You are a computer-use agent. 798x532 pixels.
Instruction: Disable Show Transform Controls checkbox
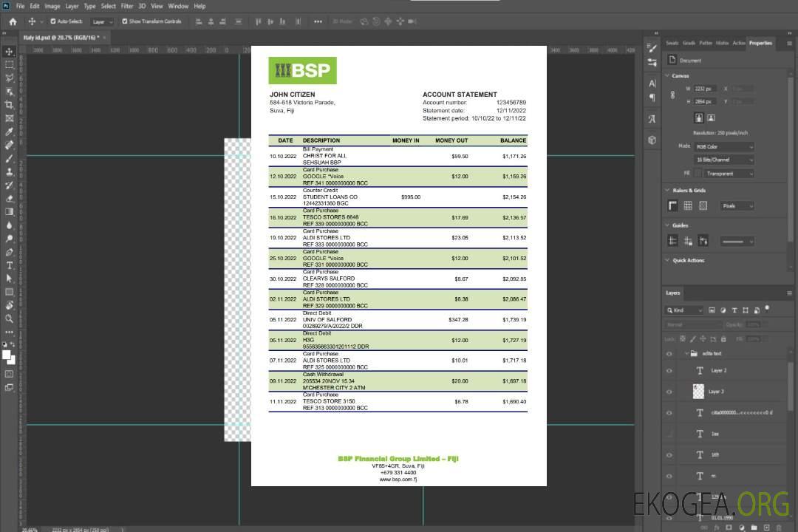pyautogui.click(x=125, y=21)
